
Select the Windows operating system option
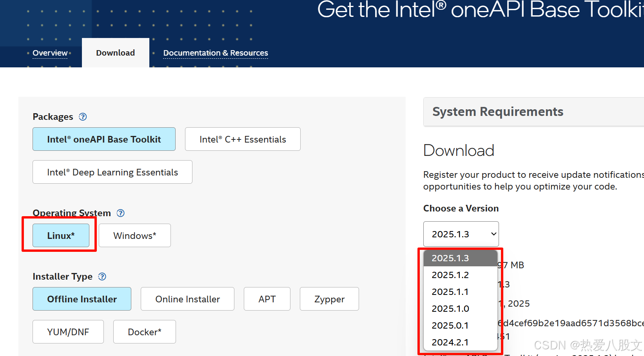(x=135, y=235)
